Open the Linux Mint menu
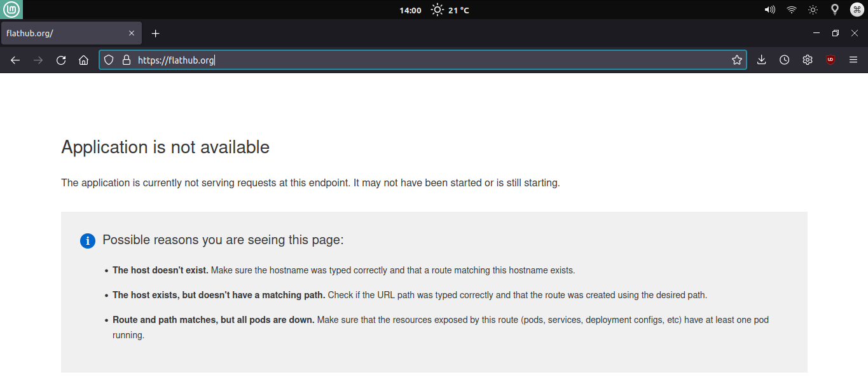This screenshot has width=868, height=391. point(11,10)
